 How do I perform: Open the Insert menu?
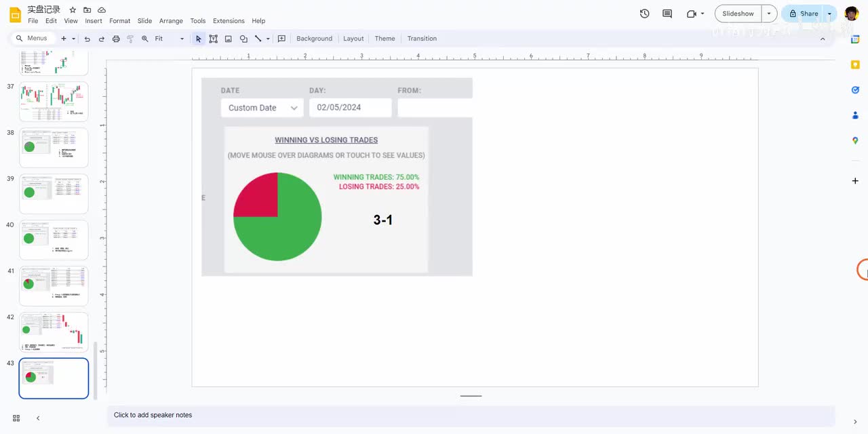[94, 21]
